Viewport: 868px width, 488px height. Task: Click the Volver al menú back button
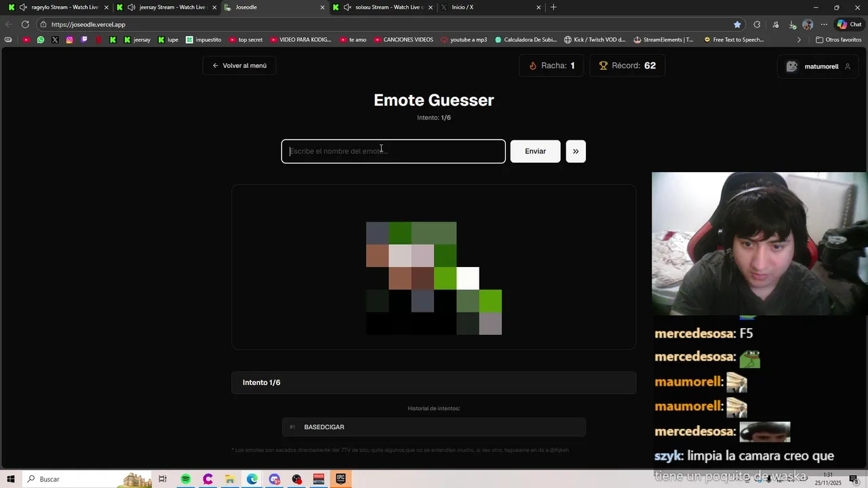[239, 66]
